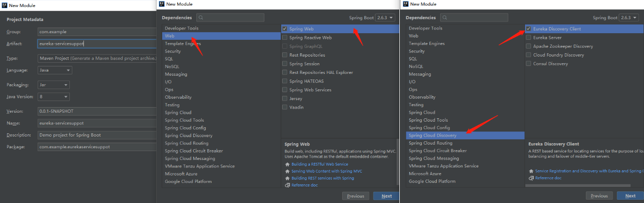The image size is (644, 203).
Task: Open Spring Boot version dropdown in Eureka dialog
Action: click(x=629, y=18)
